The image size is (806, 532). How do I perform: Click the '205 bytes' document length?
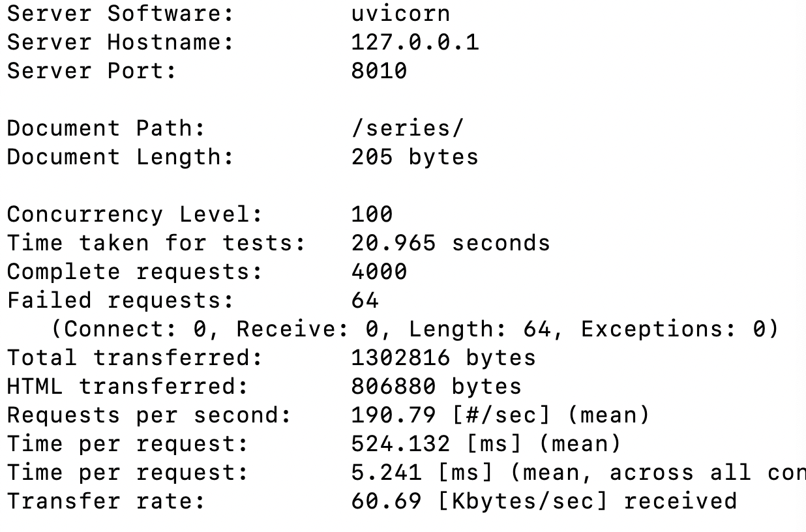pyautogui.click(x=415, y=157)
